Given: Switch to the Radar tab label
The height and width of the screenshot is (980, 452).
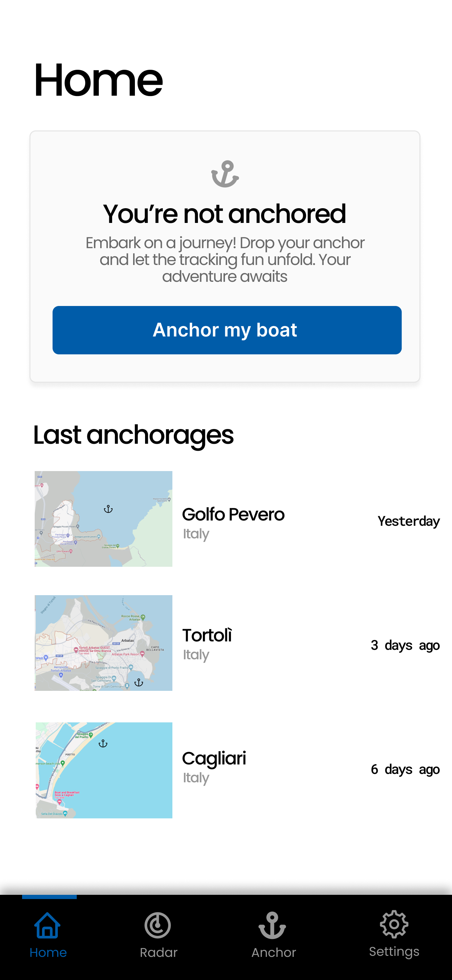Looking at the screenshot, I should (x=159, y=953).
